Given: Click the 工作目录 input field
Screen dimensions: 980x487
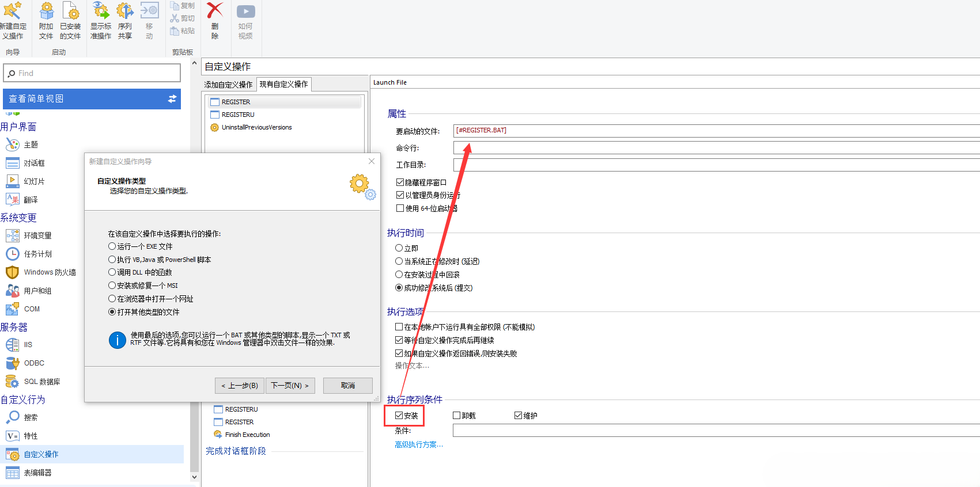Looking at the screenshot, I should click(716, 165).
